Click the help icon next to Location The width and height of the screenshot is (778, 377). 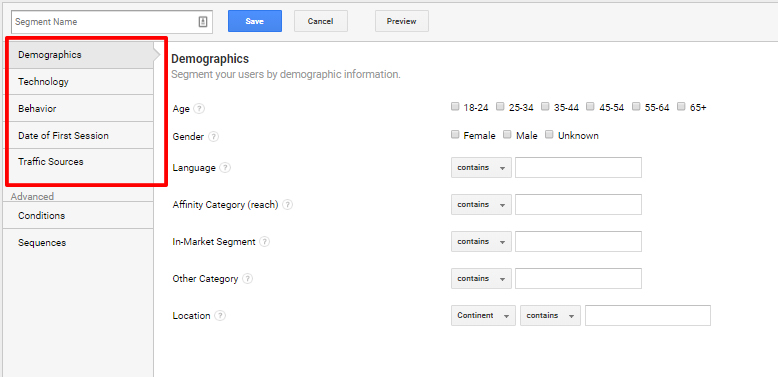220,315
